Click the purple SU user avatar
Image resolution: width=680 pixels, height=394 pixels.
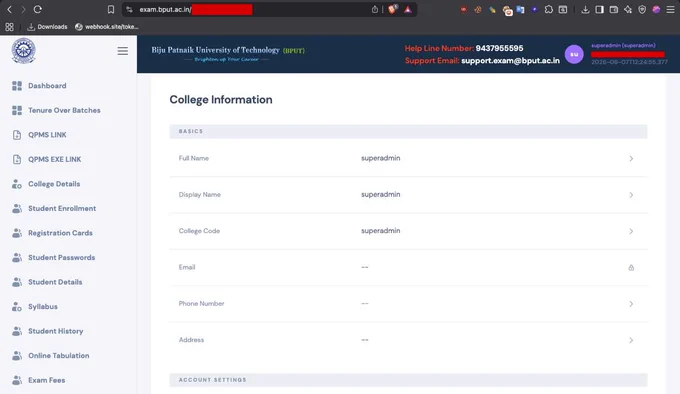point(574,54)
